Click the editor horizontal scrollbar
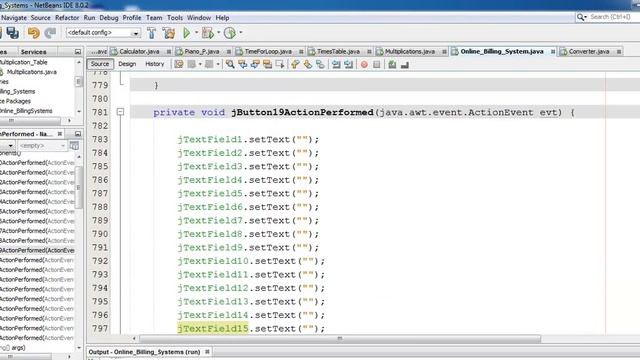The image size is (640, 360). (340, 338)
